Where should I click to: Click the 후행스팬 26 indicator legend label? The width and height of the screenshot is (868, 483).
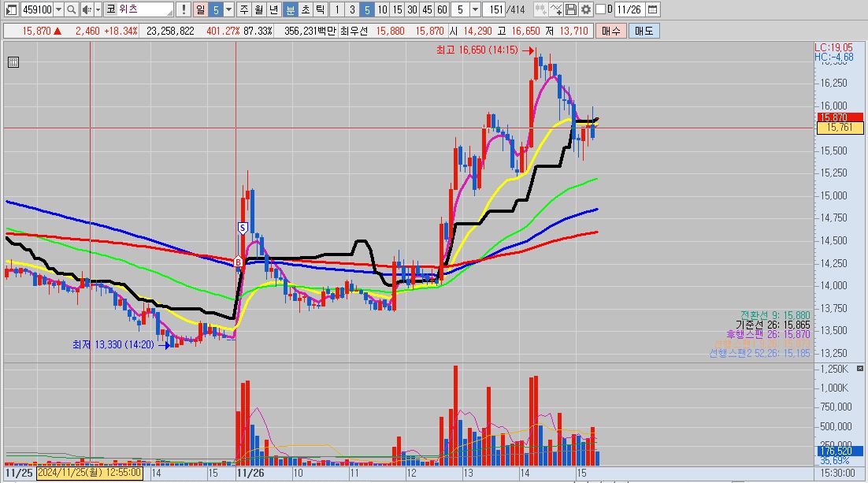tap(768, 334)
